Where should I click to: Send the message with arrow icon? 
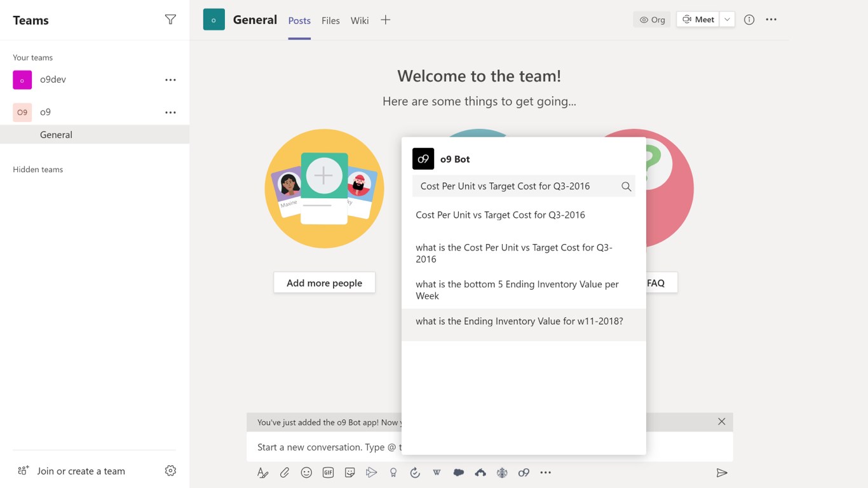click(722, 473)
